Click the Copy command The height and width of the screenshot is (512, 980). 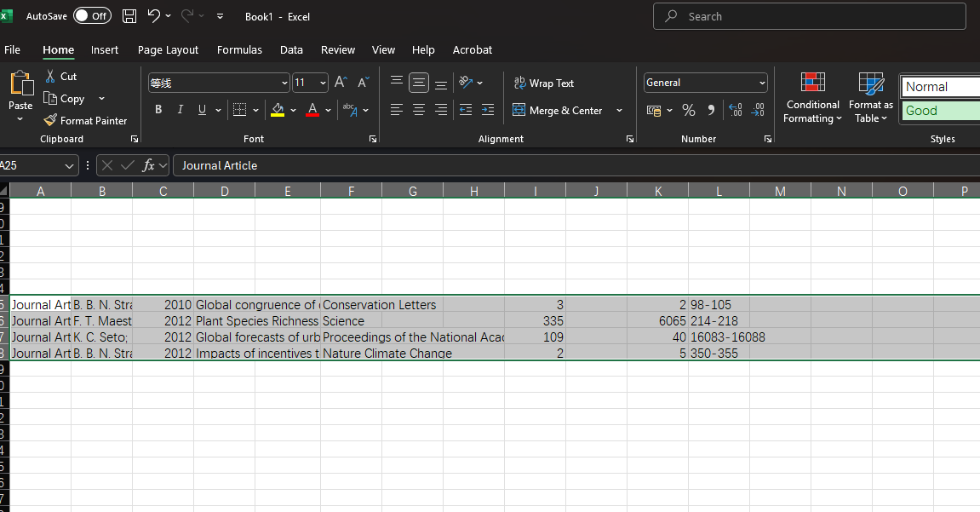click(x=64, y=99)
